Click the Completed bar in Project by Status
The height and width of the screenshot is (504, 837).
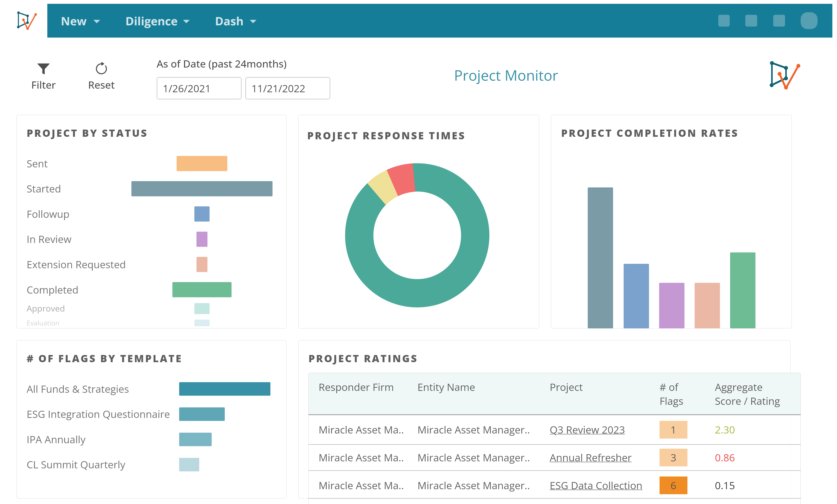coord(202,290)
